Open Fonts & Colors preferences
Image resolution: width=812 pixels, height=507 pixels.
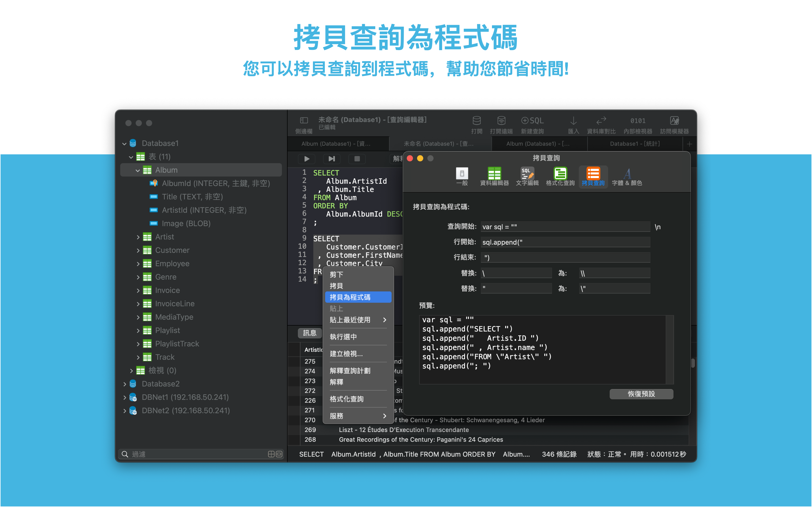[x=627, y=174]
